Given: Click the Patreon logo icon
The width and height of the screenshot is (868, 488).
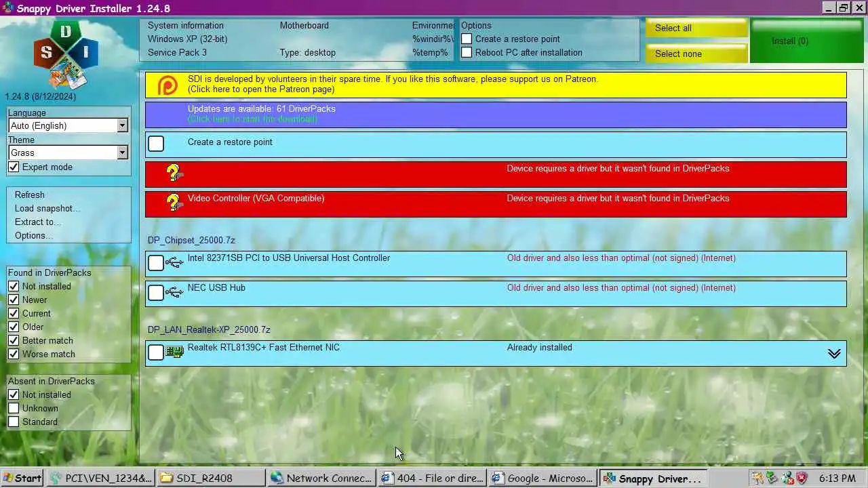Looking at the screenshot, I should click(x=167, y=85).
